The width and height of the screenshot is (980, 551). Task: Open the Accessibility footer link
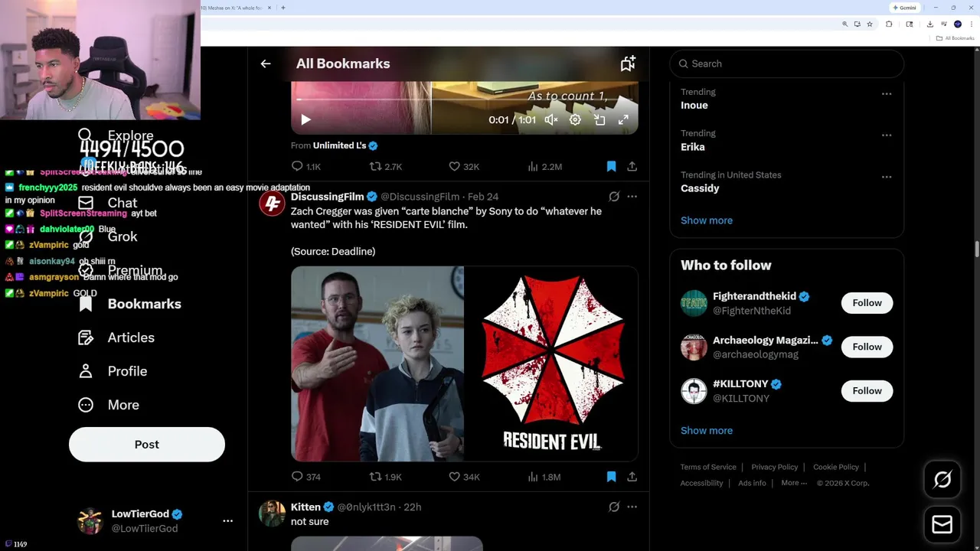coord(701,483)
